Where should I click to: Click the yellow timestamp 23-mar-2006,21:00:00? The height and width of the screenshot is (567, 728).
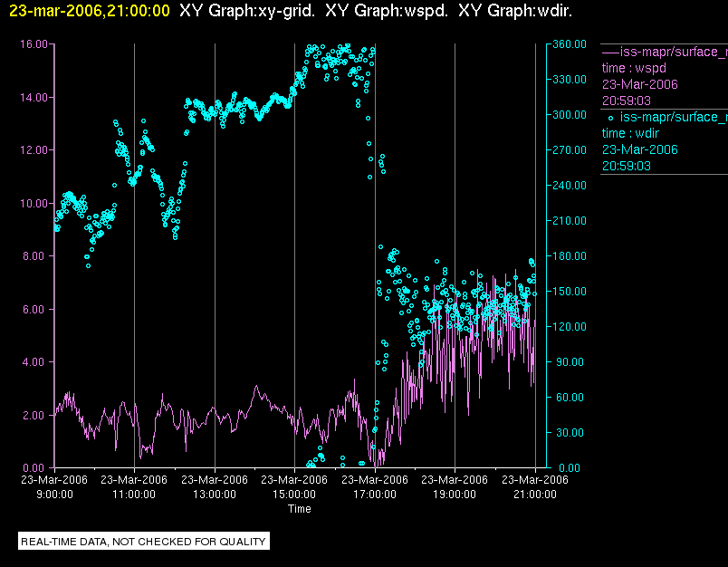pos(90,11)
